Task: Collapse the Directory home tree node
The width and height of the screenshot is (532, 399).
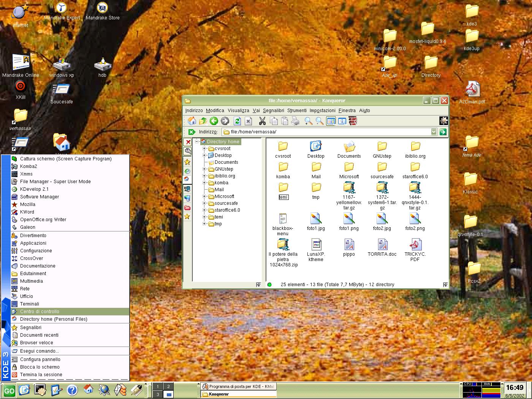Action: tap(197, 142)
